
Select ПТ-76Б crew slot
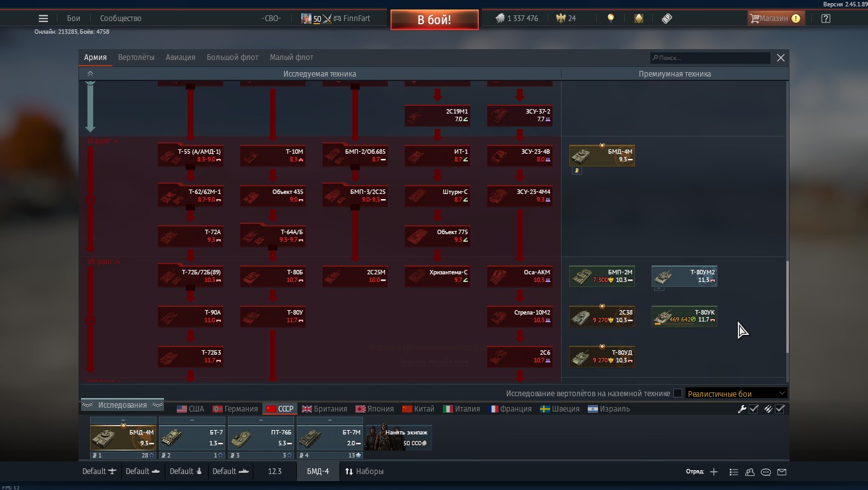[x=261, y=438]
